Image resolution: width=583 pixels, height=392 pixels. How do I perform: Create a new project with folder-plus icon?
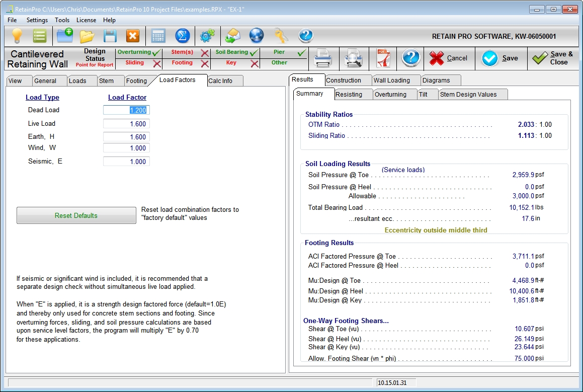[65, 36]
